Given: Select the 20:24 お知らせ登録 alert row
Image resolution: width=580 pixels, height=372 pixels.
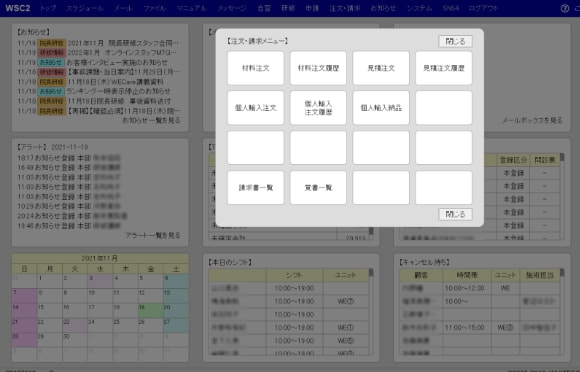Looking at the screenshot, I should (x=72, y=216).
